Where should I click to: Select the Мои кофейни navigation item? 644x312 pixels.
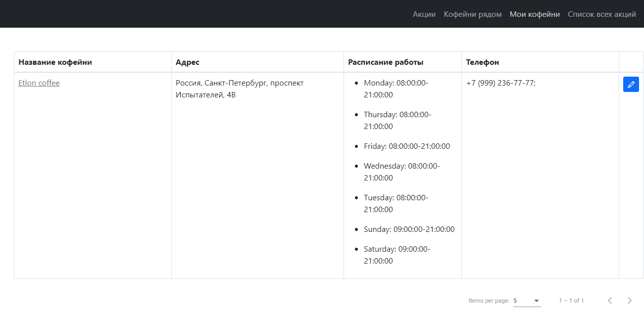pos(535,14)
